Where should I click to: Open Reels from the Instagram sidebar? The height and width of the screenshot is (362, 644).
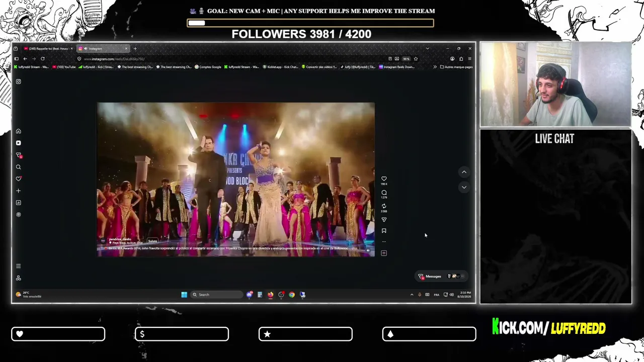tap(18, 143)
